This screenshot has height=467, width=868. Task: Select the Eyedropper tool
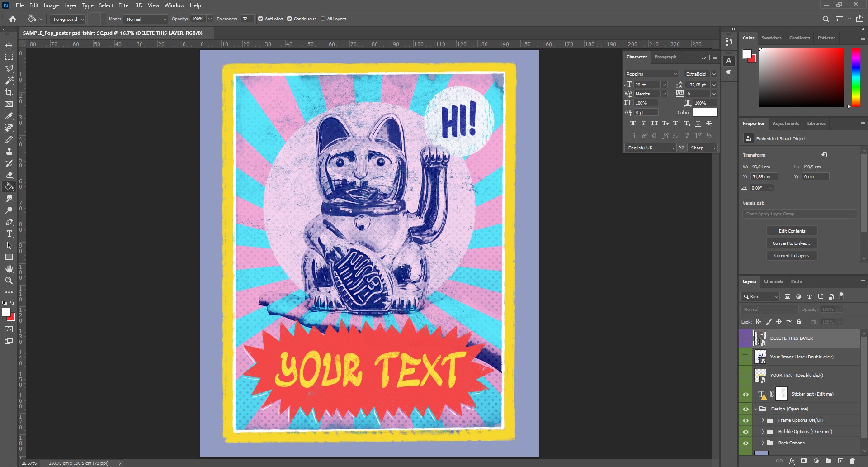9,116
